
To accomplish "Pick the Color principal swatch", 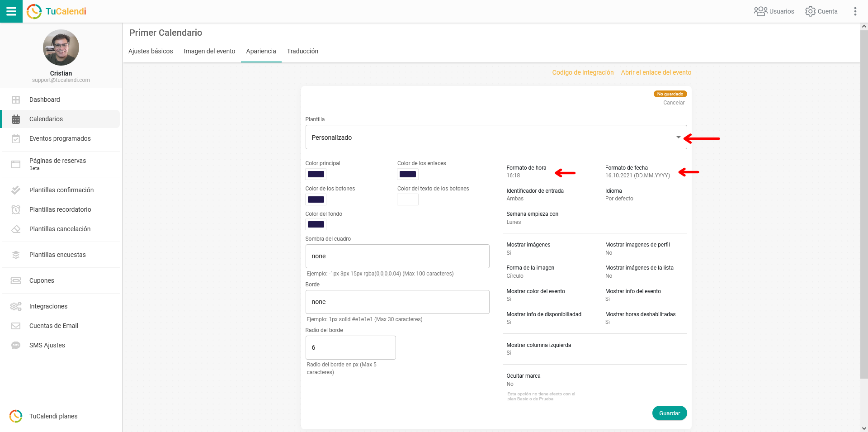I will point(316,174).
